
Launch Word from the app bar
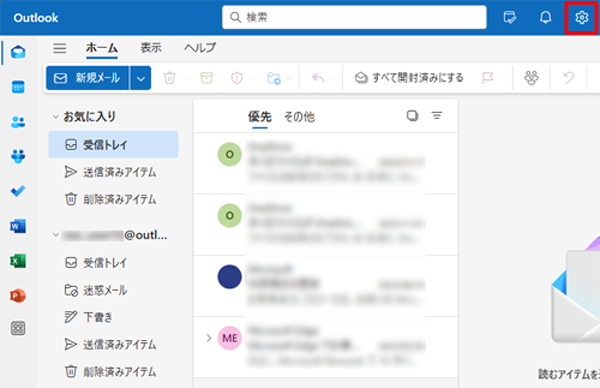click(18, 226)
